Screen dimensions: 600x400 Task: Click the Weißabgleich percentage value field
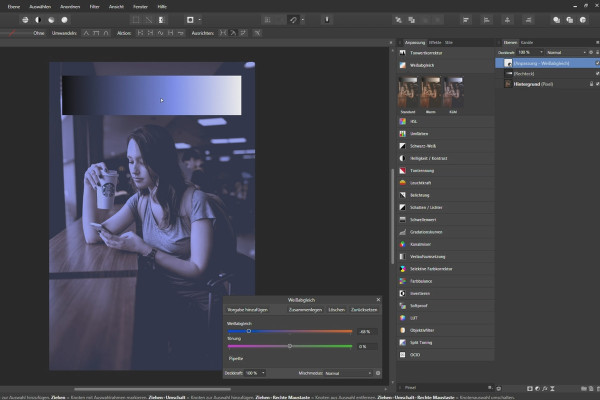(x=367, y=331)
